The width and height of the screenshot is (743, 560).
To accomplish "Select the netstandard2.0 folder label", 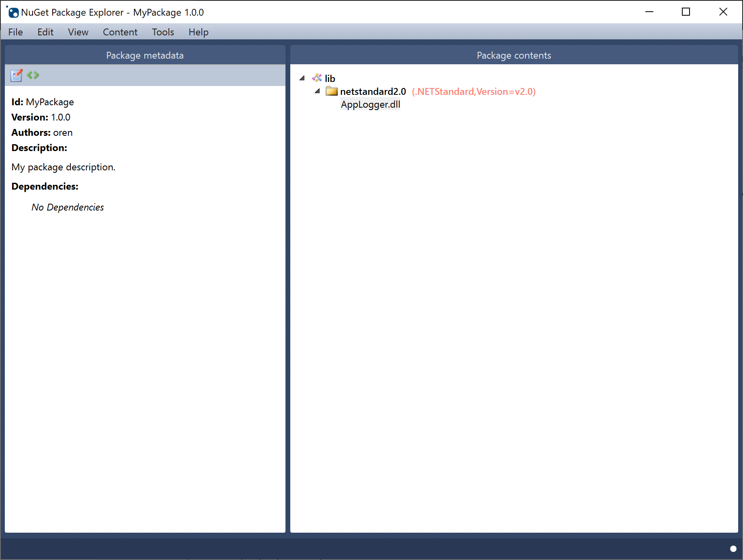I will (x=373, y=92).
